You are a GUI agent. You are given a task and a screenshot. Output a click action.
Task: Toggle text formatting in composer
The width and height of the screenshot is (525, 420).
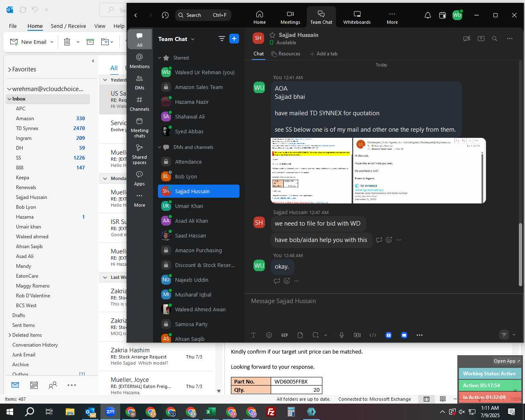coord(253,335)
